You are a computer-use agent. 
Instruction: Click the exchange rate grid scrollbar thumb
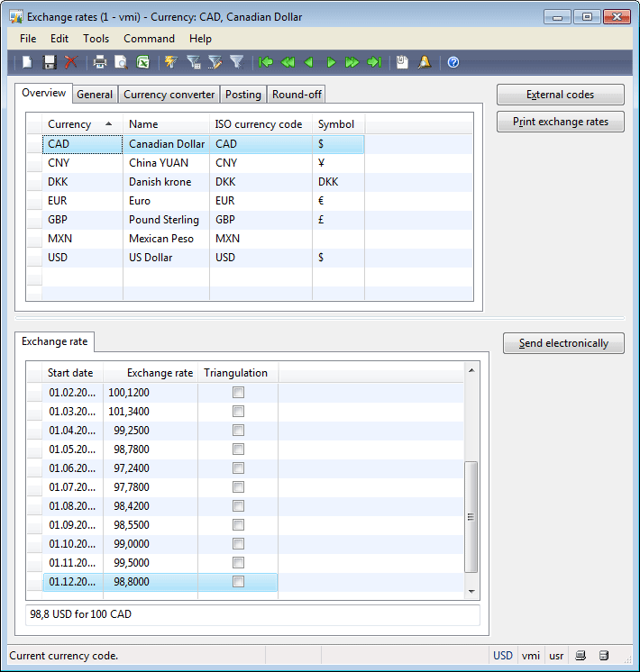[x=471, y=516]
